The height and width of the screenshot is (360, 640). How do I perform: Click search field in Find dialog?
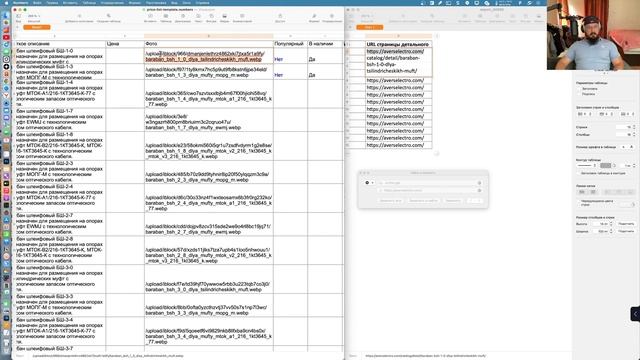tap(429, 183)
